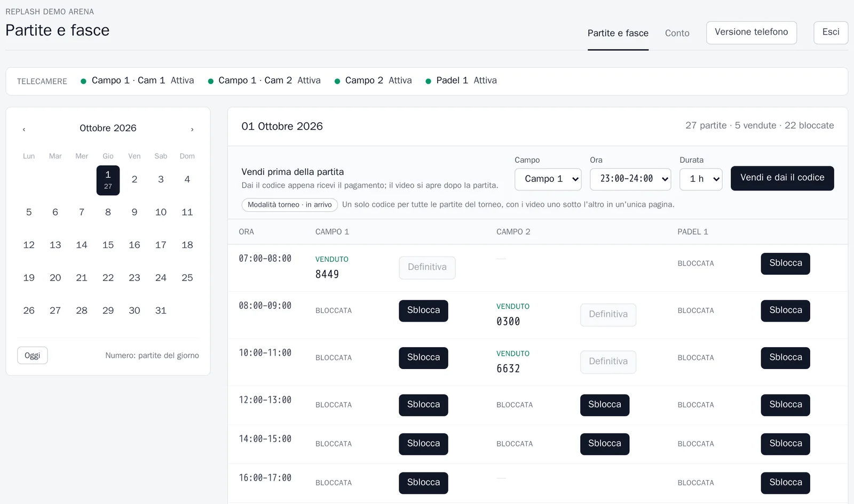Screen dimensions: 854x504
Task: Expand the Ora time slot dropdown
Action: click(x=630, y=179)
